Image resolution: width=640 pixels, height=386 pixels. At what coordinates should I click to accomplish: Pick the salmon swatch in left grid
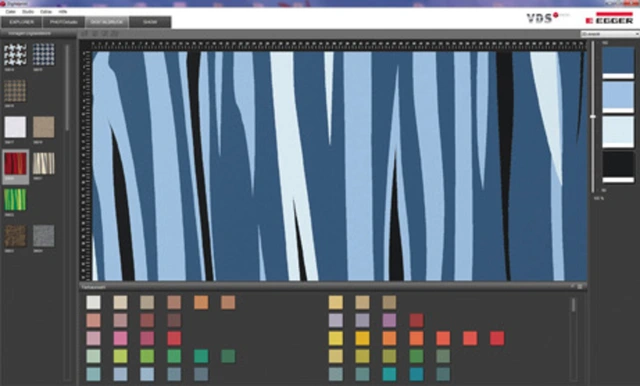click(x=93, y=320)
